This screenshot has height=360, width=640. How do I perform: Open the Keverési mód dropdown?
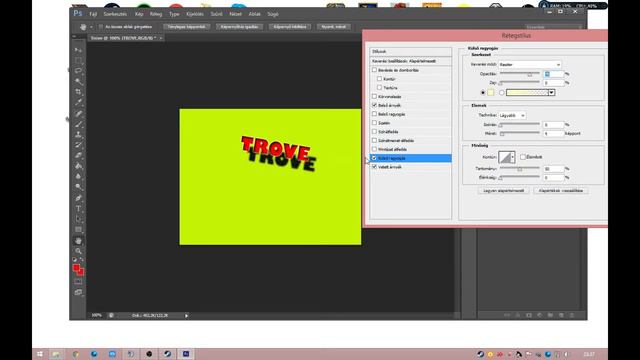(x=530, y=64)
